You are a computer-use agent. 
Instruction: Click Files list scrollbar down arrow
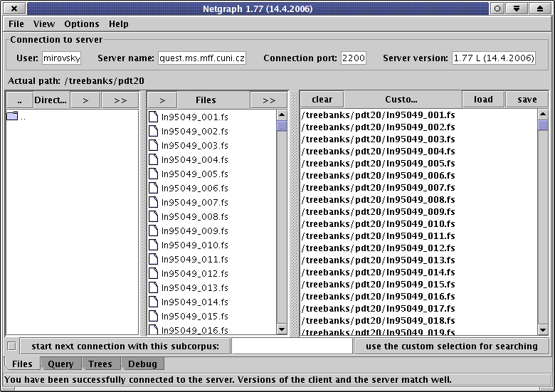[282, 329]
